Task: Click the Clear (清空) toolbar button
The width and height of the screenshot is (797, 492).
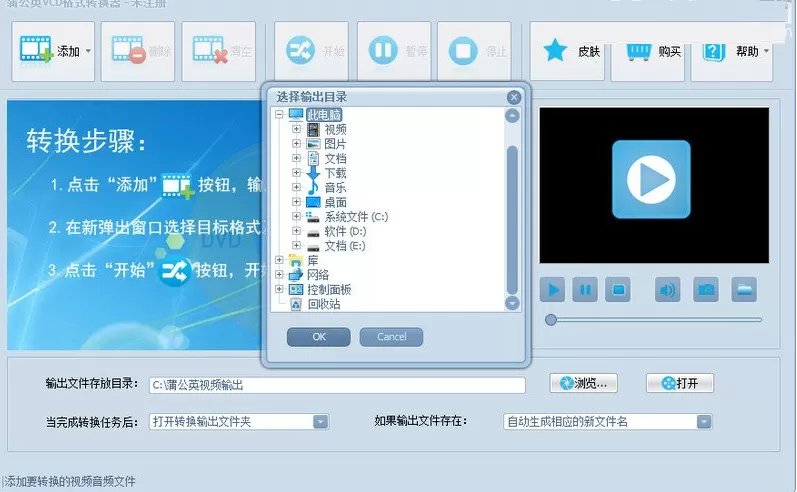Action: pos(219,51)
